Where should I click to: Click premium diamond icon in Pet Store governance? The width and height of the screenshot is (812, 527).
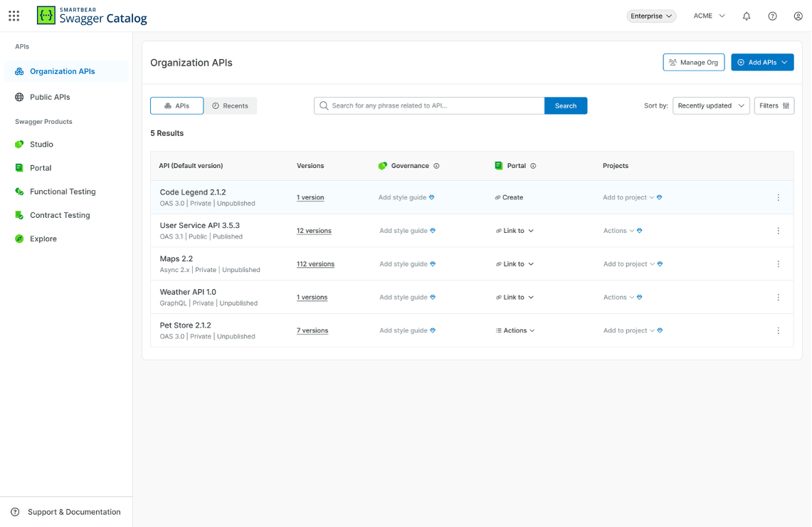(433, 330)
